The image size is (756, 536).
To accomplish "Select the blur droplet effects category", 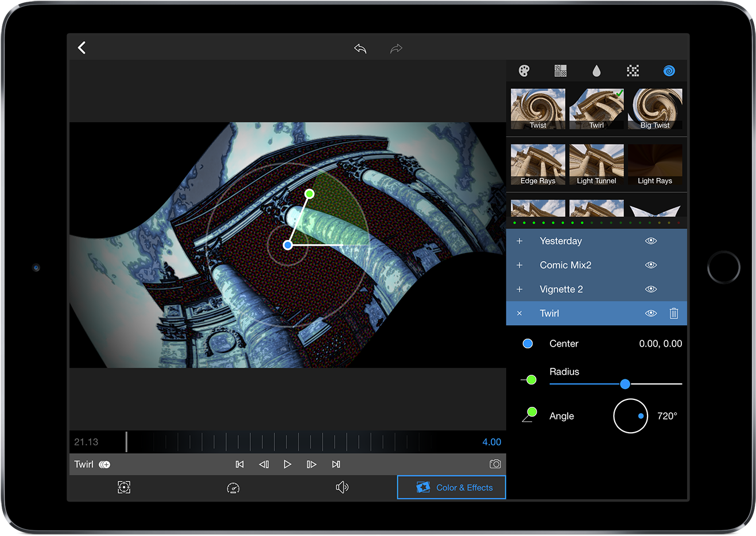I will [x=596, y=71].
